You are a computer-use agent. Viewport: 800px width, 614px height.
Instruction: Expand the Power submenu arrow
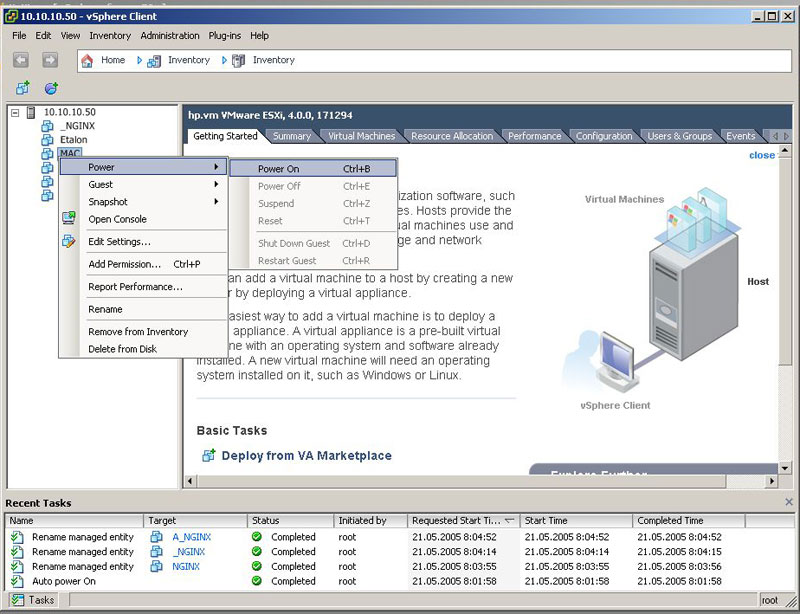coord(216,167)
